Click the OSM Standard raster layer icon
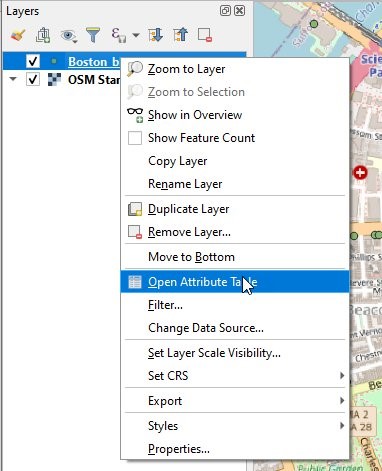Viewport: 382px width, 471px height. (x=54, y=80)
